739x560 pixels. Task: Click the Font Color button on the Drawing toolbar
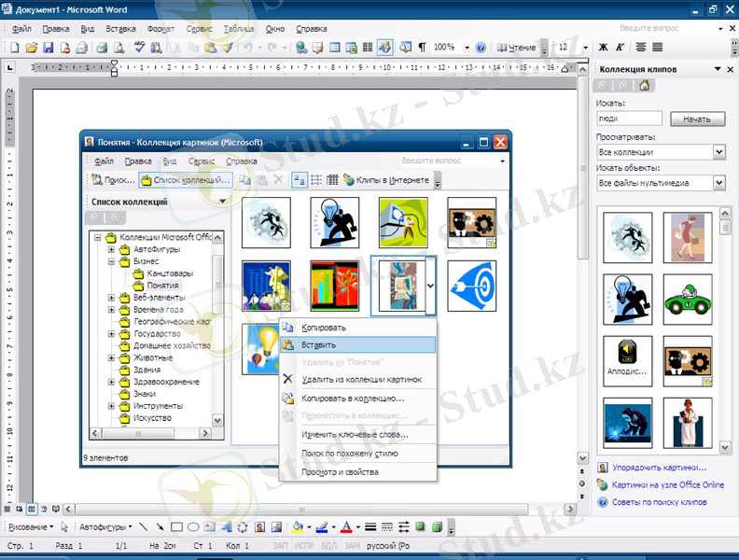click(x=346, y=527)
